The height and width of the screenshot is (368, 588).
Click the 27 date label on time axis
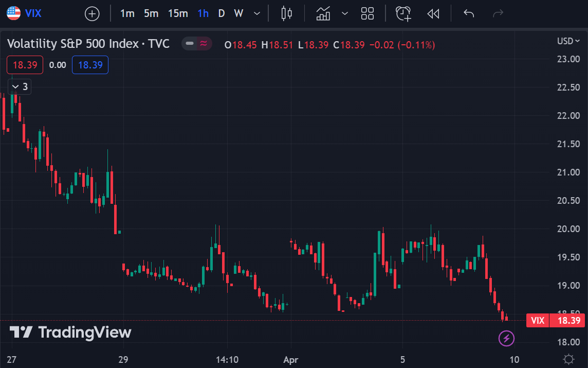pos(12,360)
